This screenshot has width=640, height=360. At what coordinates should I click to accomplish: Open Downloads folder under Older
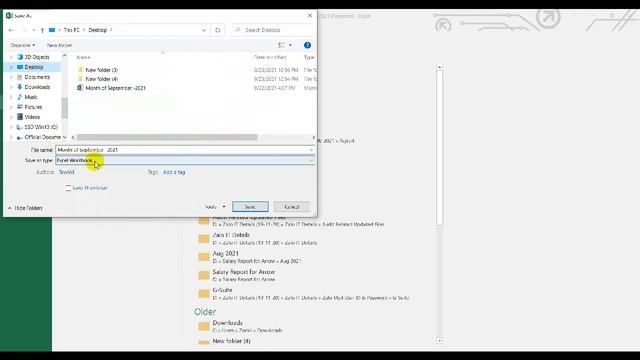coord(241,326)
